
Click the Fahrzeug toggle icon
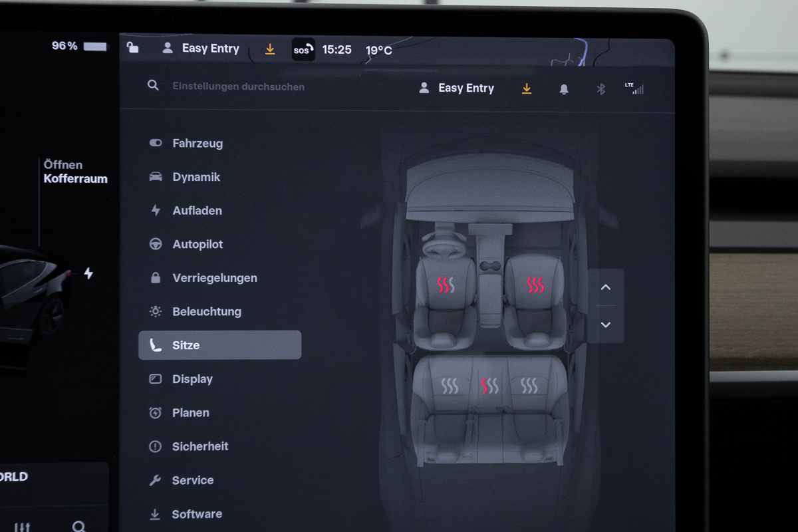point(156,143)
